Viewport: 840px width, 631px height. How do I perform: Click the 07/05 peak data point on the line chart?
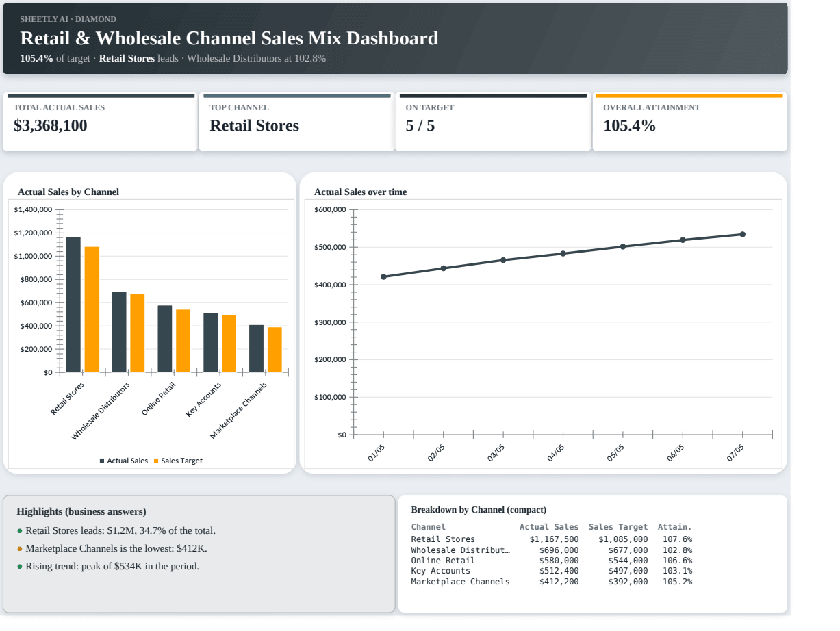click(x=743, y=234)
